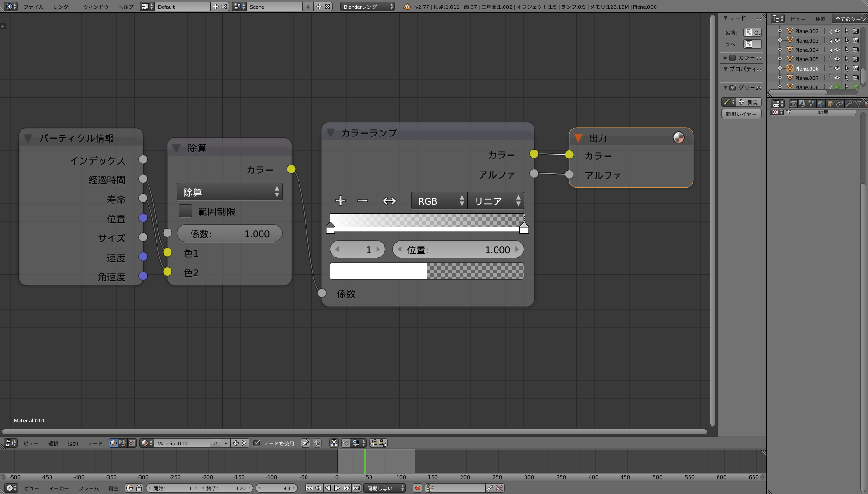Click the mesh data triangle tab icon

pyautogui.click(x=858, y=104)
